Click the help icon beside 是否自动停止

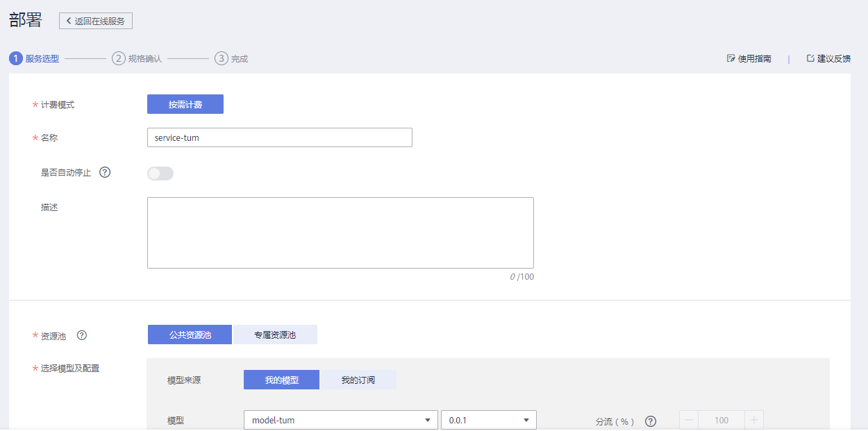click(105, 173)
